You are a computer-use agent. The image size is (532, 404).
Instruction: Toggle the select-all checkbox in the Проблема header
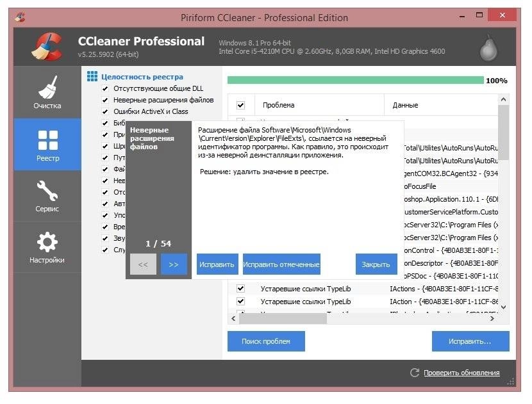[240, 105]
